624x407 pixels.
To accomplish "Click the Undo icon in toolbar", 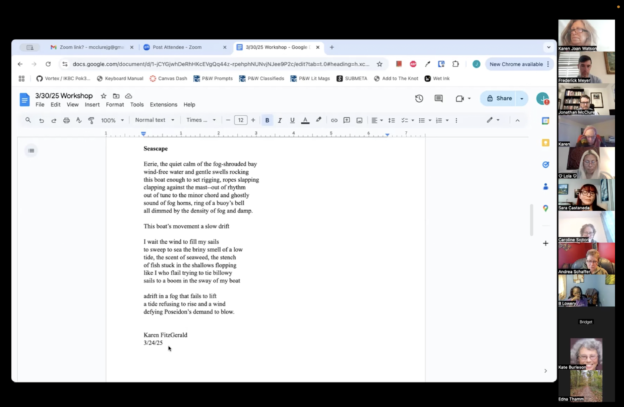I will (x=41, y=120).
